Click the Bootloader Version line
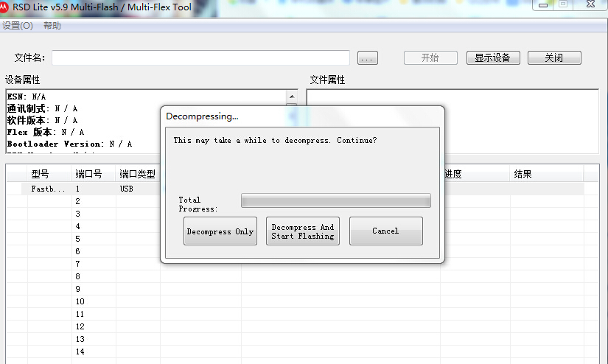 (70, 144)
